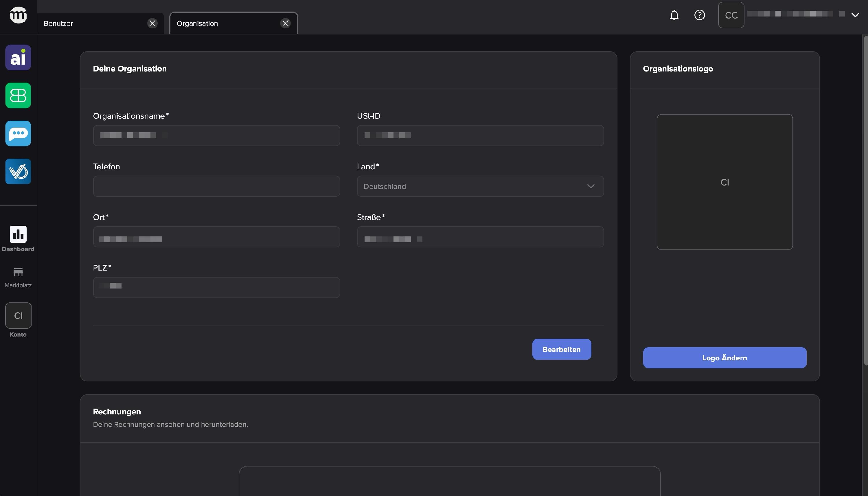Click the Telefon input field
The image size is (868, 496).
click(216, 186)
